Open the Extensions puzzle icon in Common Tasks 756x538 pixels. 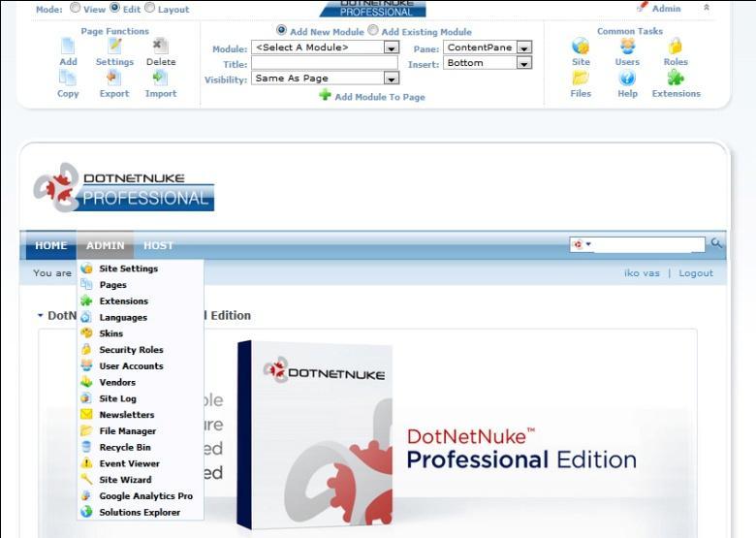676,78
